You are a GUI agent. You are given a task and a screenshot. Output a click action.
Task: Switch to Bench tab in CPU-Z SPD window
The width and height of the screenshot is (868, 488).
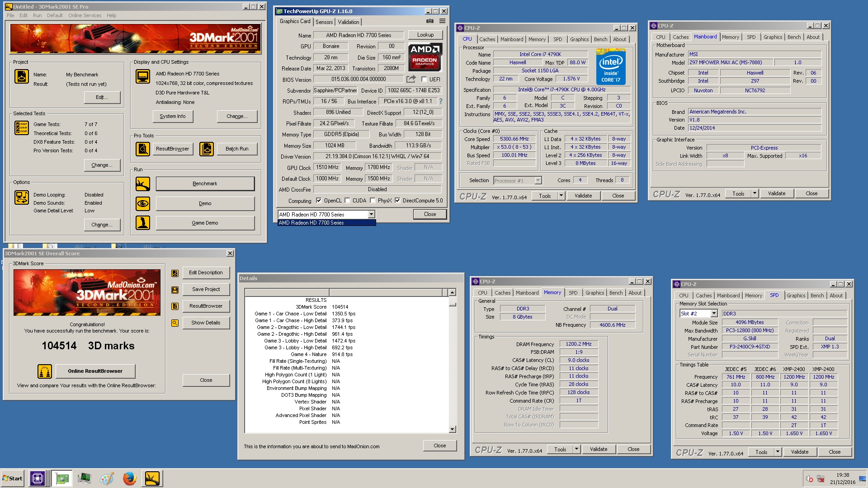click(x=817, y=296)
